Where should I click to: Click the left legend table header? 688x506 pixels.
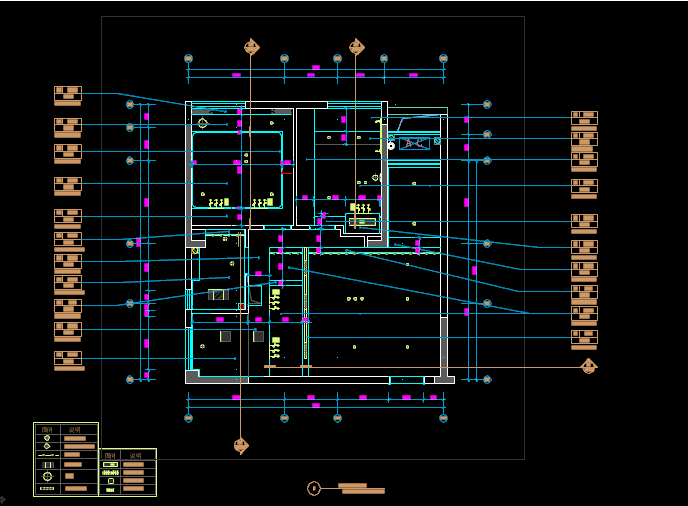pyautogui.click(x=66, y=428)
